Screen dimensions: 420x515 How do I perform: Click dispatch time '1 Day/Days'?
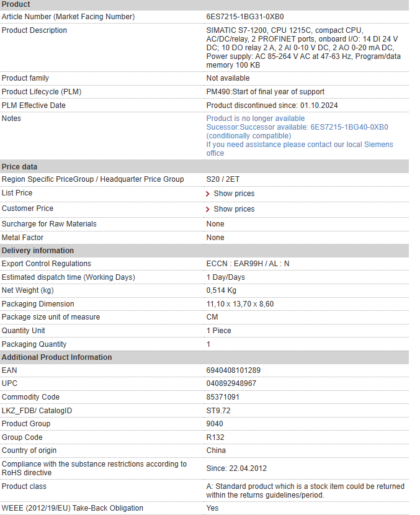226,277
